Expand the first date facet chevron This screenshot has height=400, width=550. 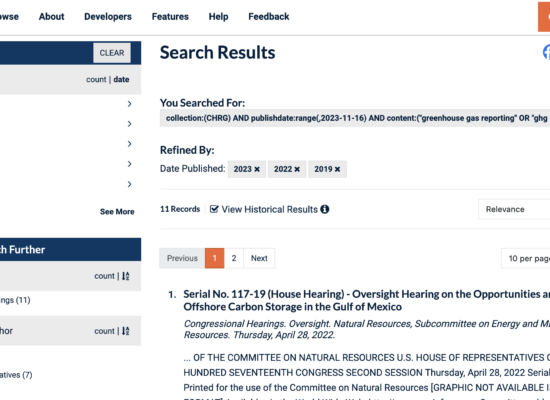click(x=129, y=104)
